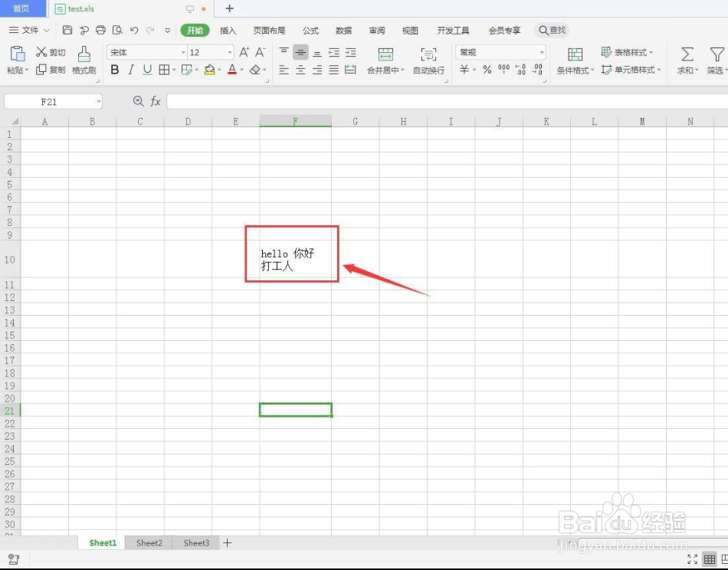Viewport: 728px width, 570px height.
Task: Switch to 公式 (Formulas) tab
Action: click(x=310, y=31)
